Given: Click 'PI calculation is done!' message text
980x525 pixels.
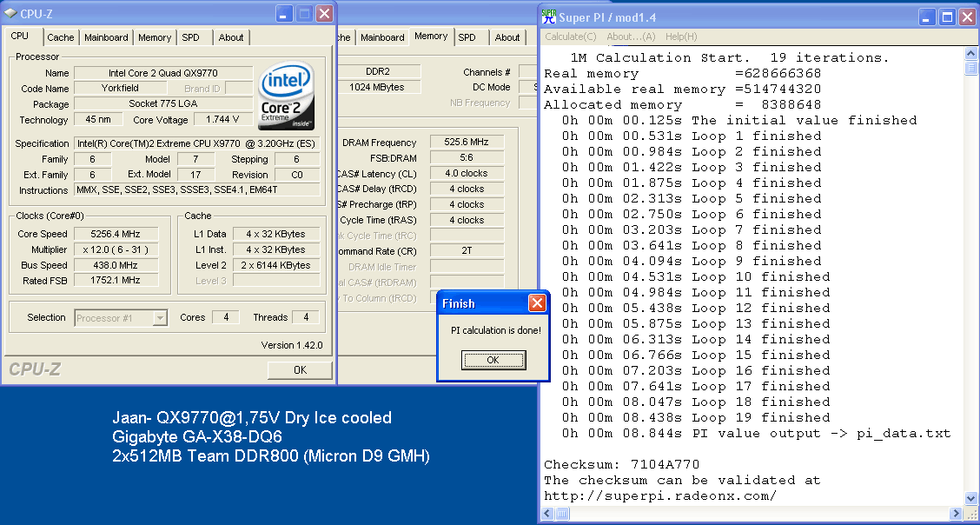Looking at the screenshot, I should pyautogui.click(x=496, y=330).
